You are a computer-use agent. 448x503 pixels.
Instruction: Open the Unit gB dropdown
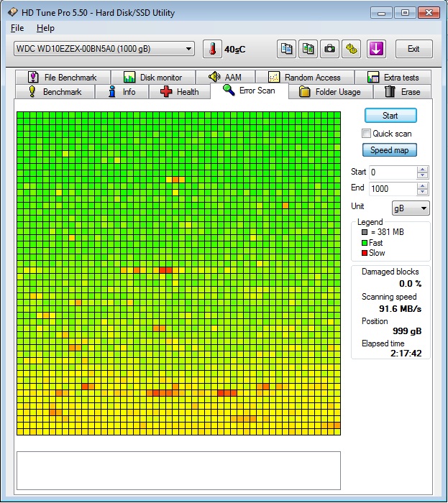(411, 208)
